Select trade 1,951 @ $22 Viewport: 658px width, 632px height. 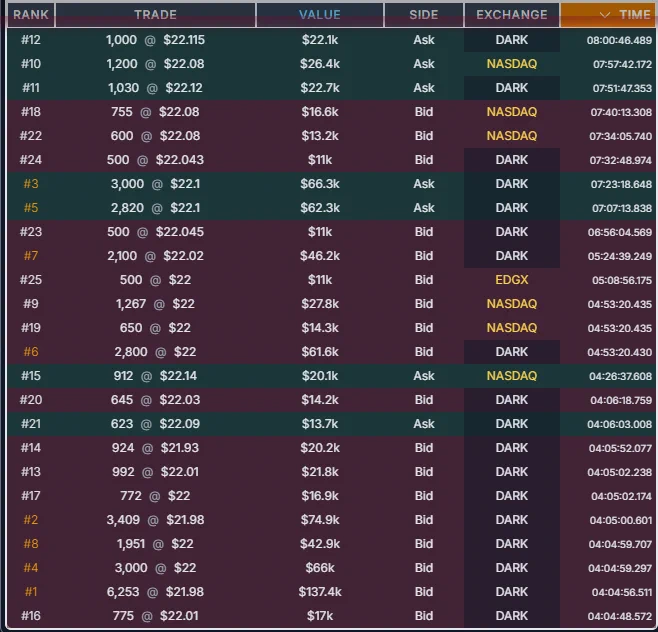[155, 544]
